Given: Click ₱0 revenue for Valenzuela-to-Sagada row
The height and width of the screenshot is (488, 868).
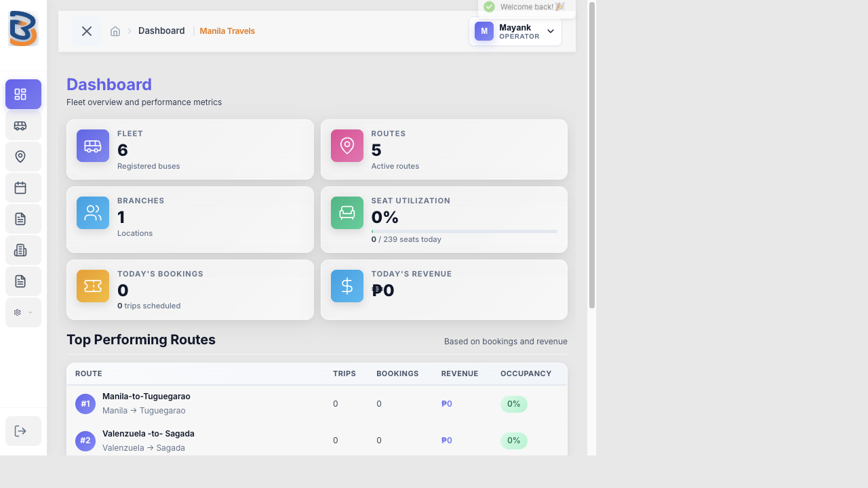Looking at the screenshot, I should tap(447, 441).
